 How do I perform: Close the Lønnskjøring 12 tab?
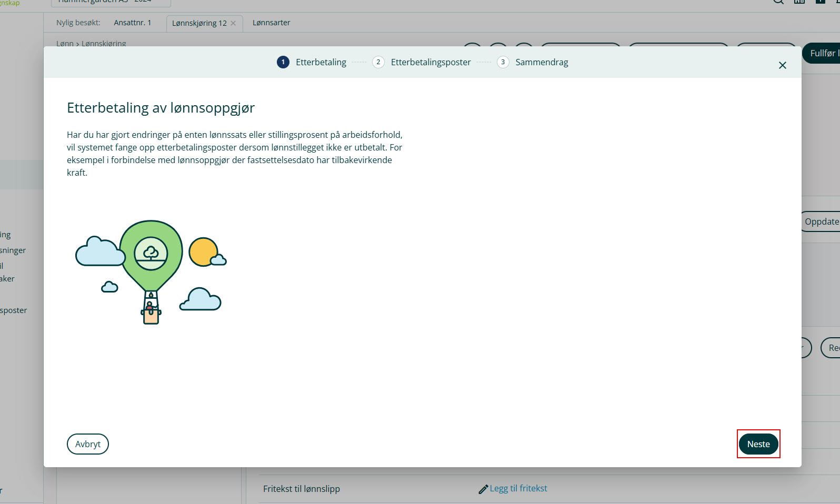coord(233,23)
